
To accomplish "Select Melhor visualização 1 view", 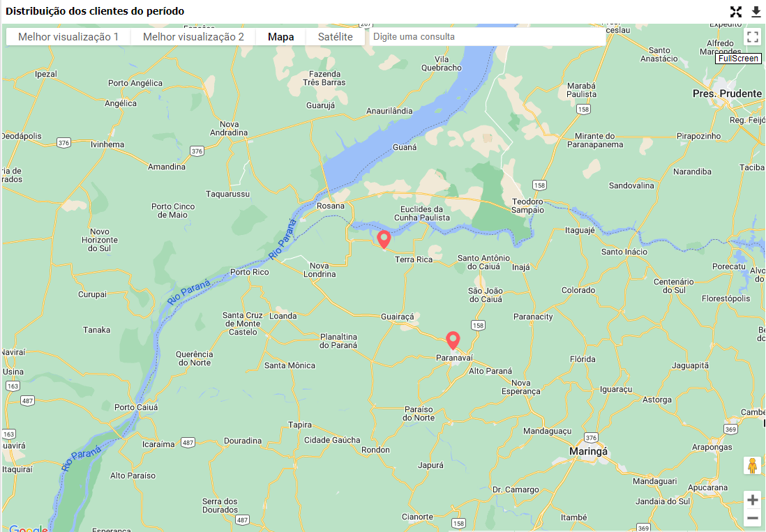I will click(x=68, y=36).
